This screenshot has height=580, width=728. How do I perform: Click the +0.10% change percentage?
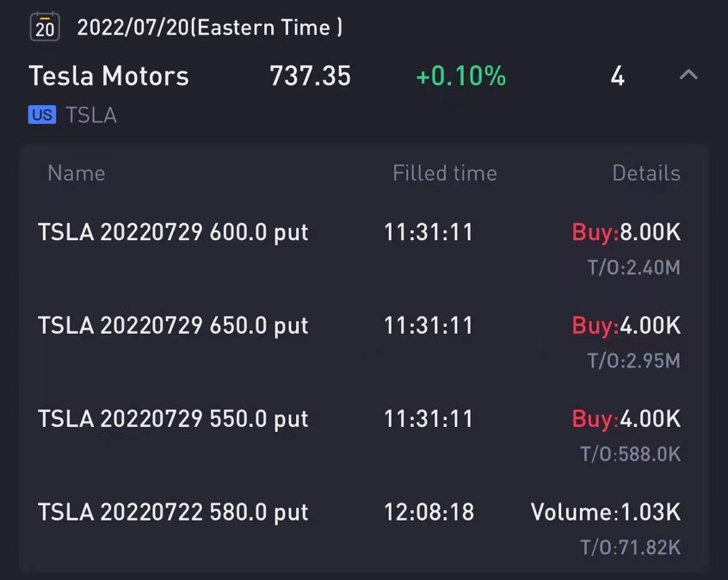click(x=461, y=76)
